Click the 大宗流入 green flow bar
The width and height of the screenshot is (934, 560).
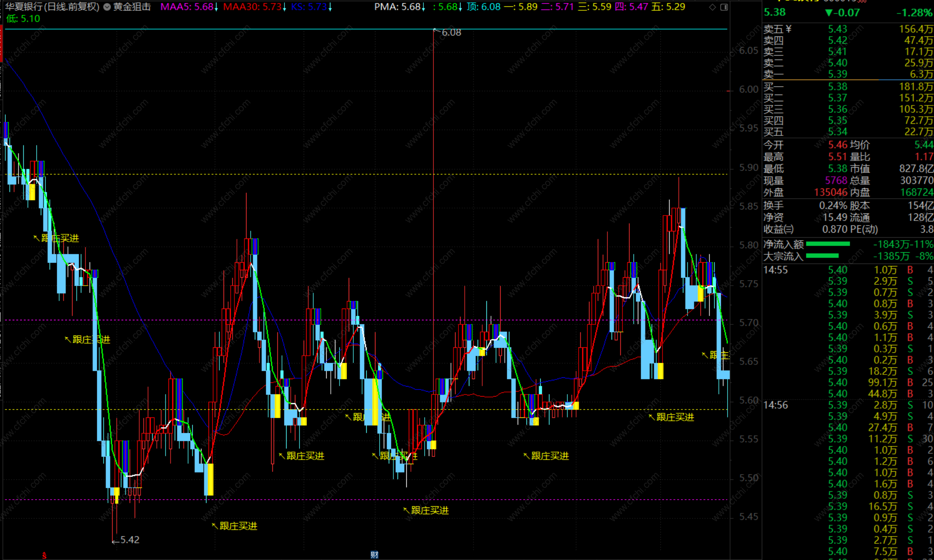point(822,256)
